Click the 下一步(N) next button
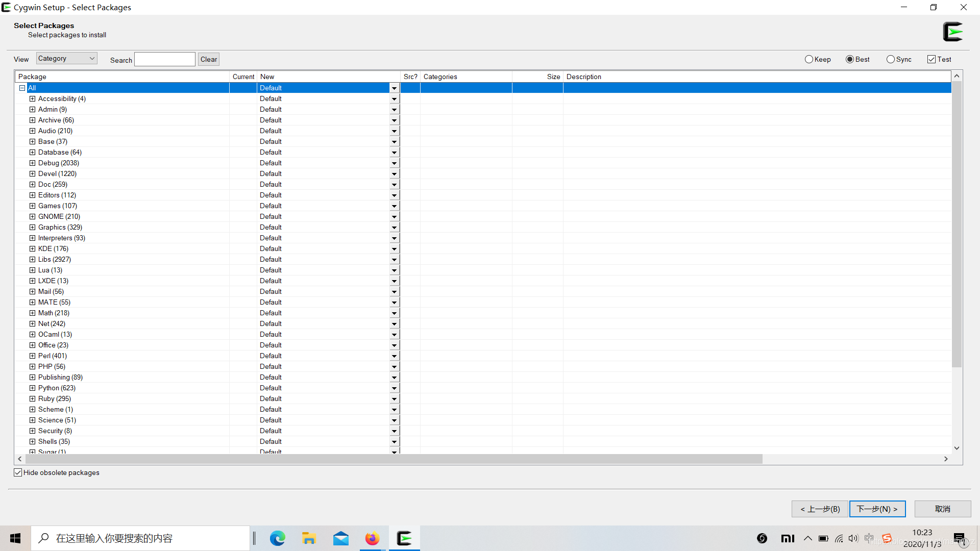Image resolution: width=980 pixels, height=551 pixels. (877, 509)
